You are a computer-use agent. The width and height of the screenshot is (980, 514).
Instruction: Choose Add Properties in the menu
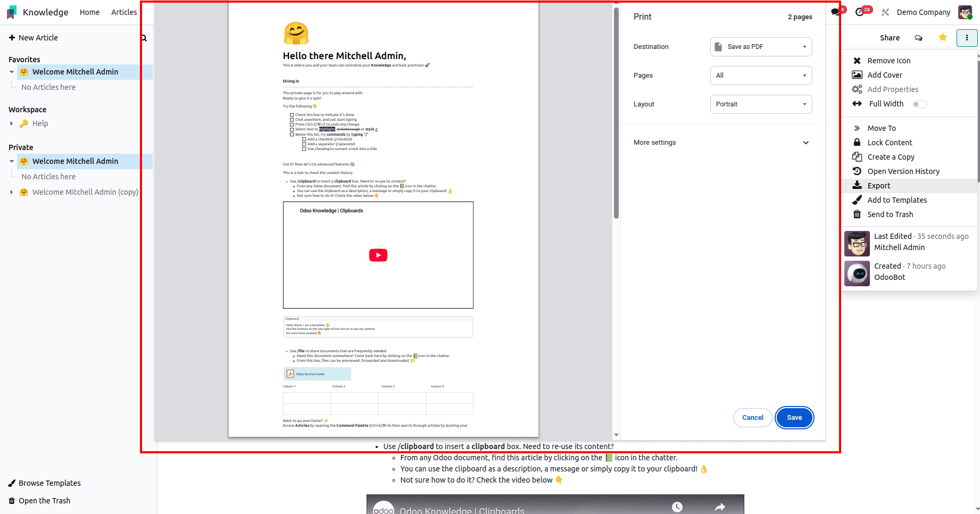pos(910,89)
